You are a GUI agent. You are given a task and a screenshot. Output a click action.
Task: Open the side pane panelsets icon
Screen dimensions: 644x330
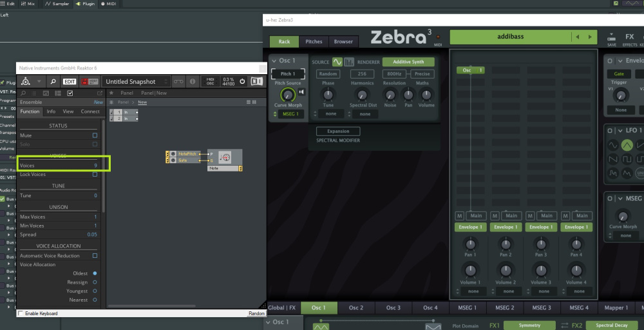click(46, 93)
